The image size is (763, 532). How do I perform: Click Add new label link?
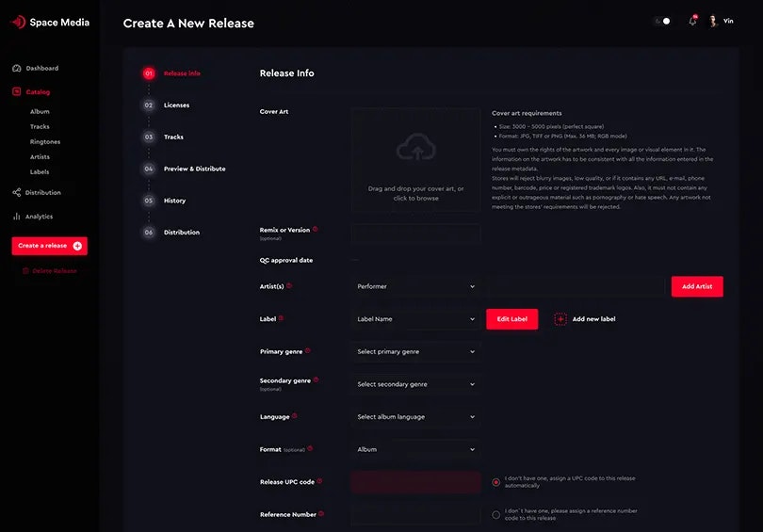[593, 319]
